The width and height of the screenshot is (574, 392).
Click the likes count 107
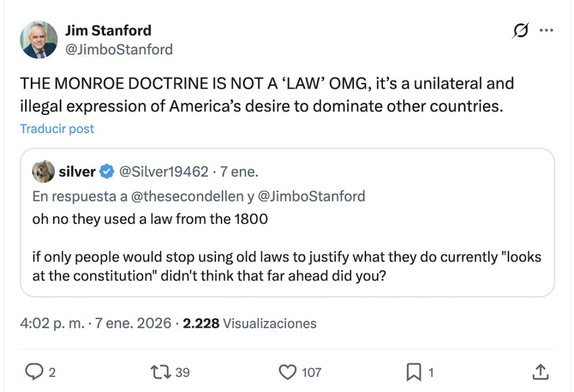tap(312, 372)
